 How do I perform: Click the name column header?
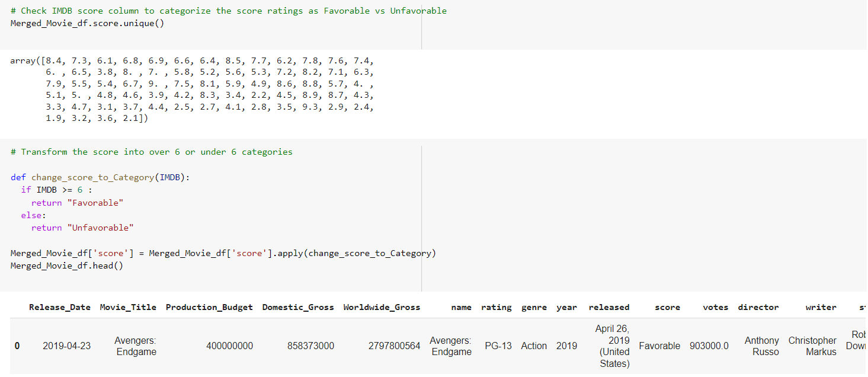[462, 307]
